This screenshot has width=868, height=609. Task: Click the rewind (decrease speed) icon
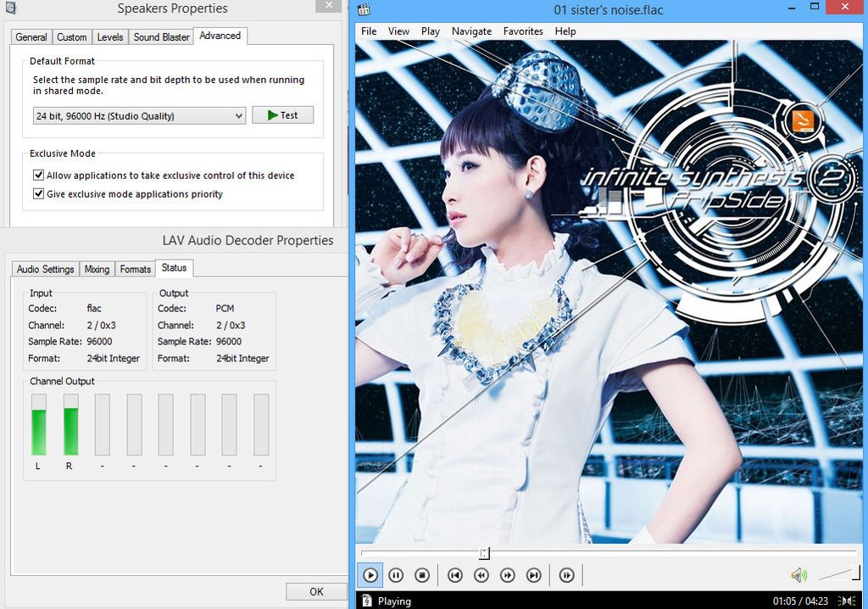coord(481,575)
